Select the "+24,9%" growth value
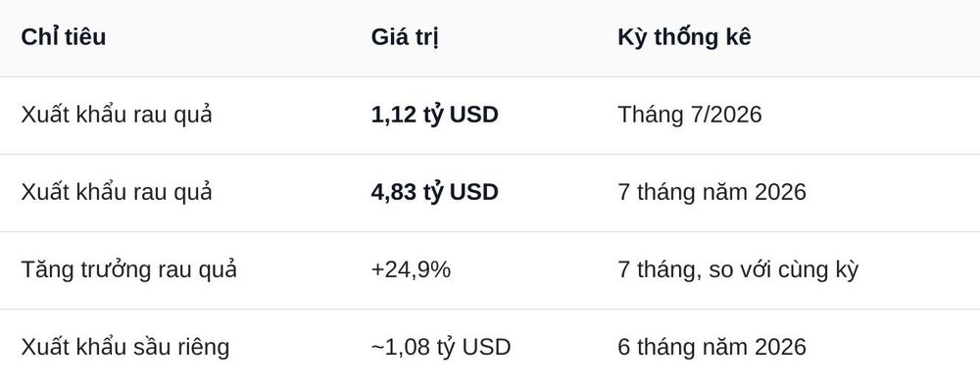The width and height of the screenshot is (980, 386). [411, 269]
